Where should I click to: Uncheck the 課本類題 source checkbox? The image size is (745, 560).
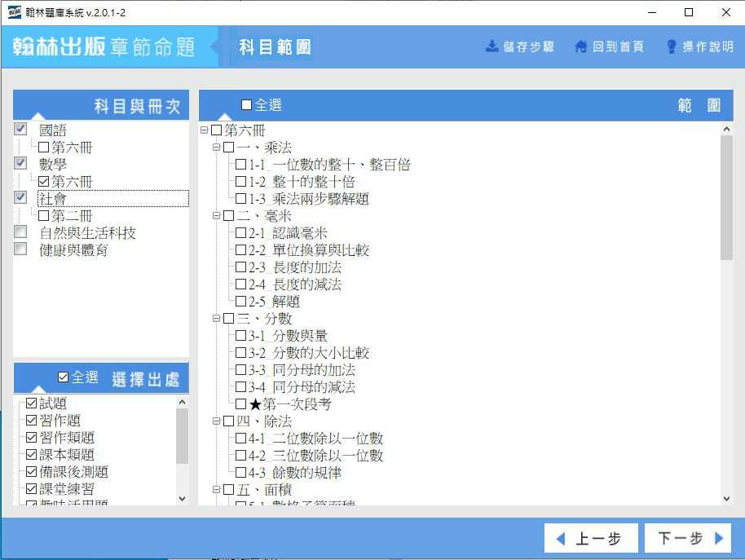click(x=31, y=455)
